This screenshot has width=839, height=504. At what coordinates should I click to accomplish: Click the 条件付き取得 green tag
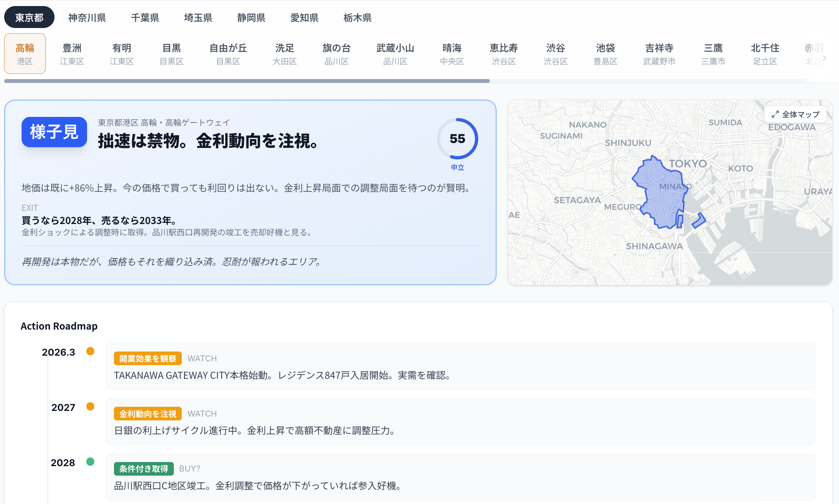tap(143, 469)
